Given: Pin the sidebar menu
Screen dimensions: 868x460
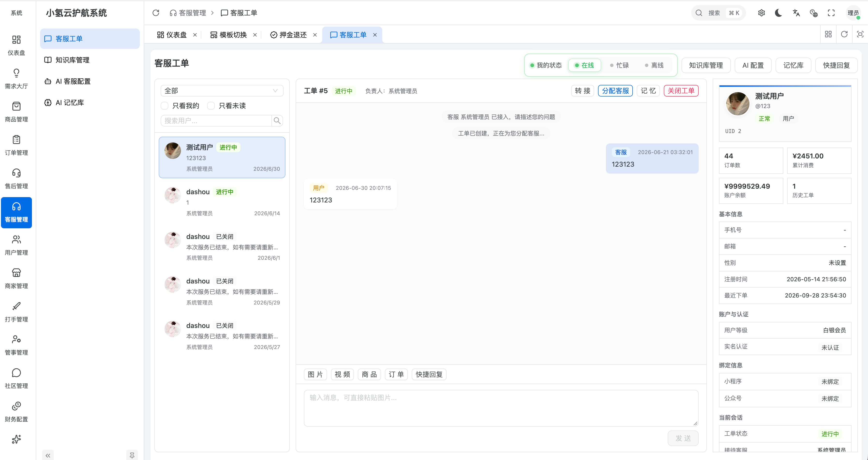Looking at the screenshot, I should (x=132, y=455).
